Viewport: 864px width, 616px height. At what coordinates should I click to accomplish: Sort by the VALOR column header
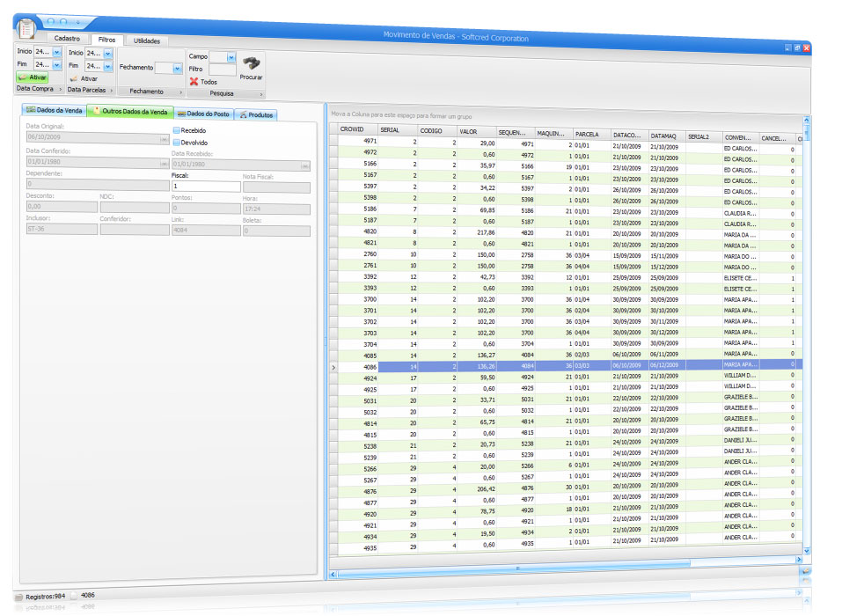pos(476,131)
